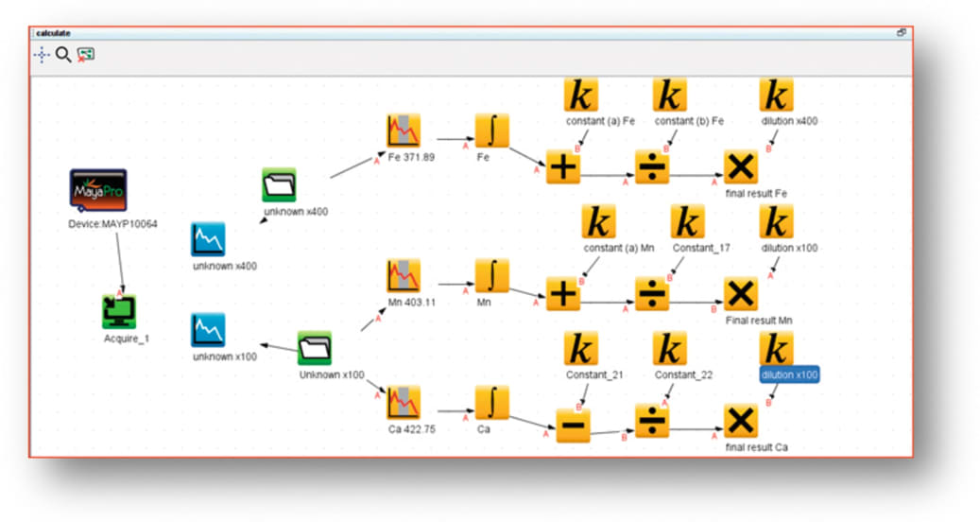The height and width of the screenshot is (522, 980).
Task: Click the highlighted dilution x100 label
Action: pos(789,375)
